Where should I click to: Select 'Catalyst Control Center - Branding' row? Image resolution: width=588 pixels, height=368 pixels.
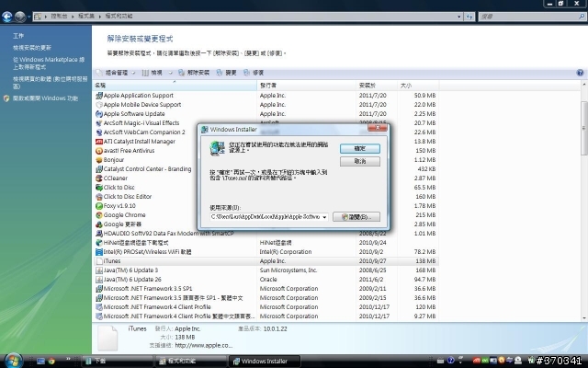click(266, 169)
